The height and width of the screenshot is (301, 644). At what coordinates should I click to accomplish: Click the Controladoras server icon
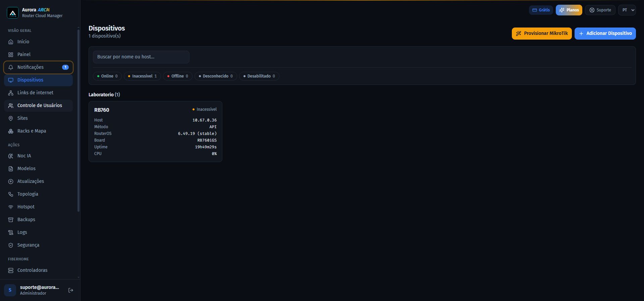click(11, 270)
